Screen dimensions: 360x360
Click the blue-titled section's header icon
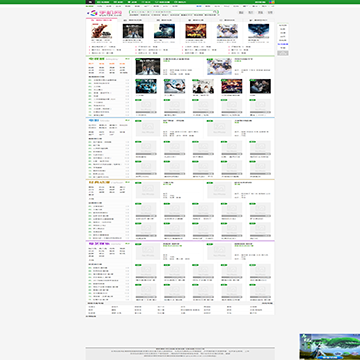(x=90, y=120)
